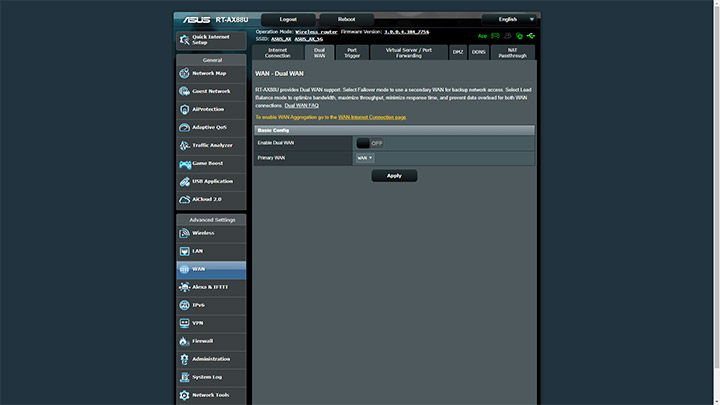The height and width of the screenshot is (405, 720).
Task: Click the firmware version number link
Action: pos(406,32)
